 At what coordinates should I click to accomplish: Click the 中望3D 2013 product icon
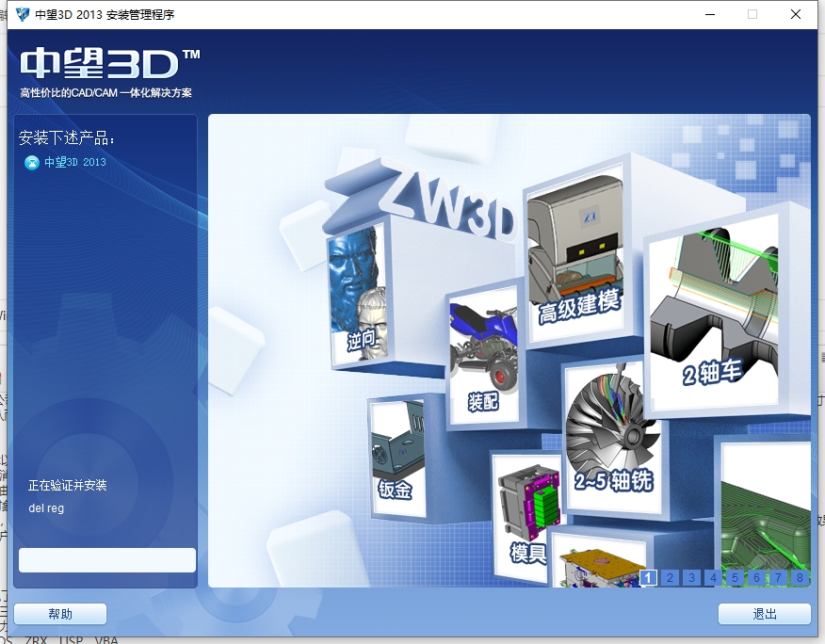click(x=32, y=163)
